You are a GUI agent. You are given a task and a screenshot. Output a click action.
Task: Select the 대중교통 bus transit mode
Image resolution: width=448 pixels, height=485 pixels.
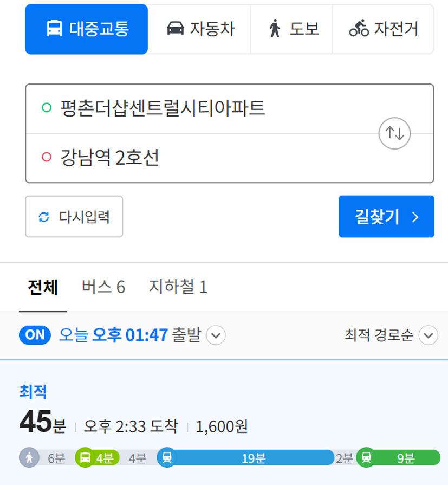point(86,29)
